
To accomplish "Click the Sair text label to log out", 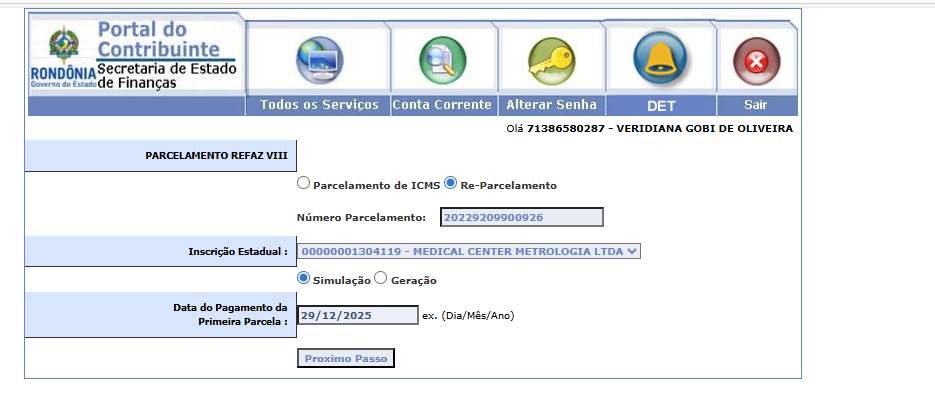I will pos(756,105).
